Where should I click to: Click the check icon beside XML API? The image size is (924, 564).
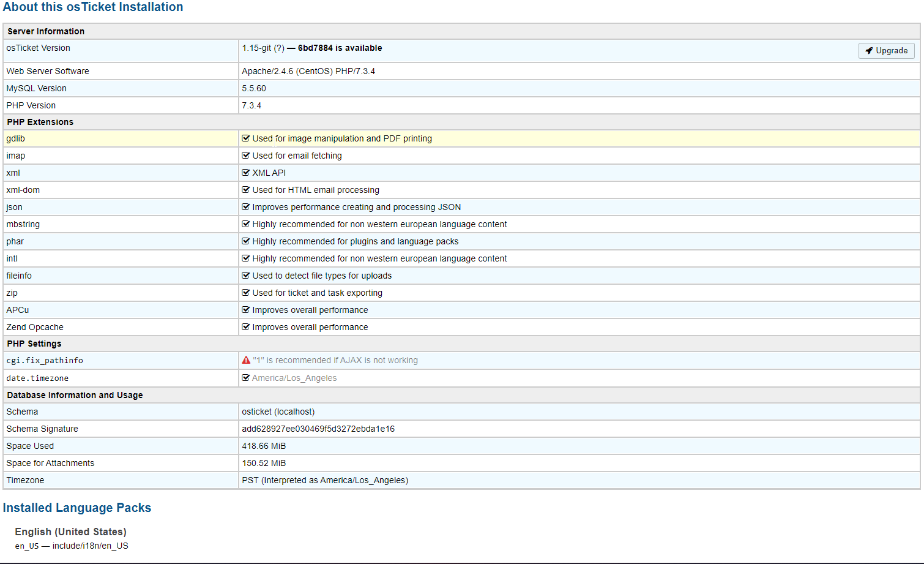tap(246, 173)
